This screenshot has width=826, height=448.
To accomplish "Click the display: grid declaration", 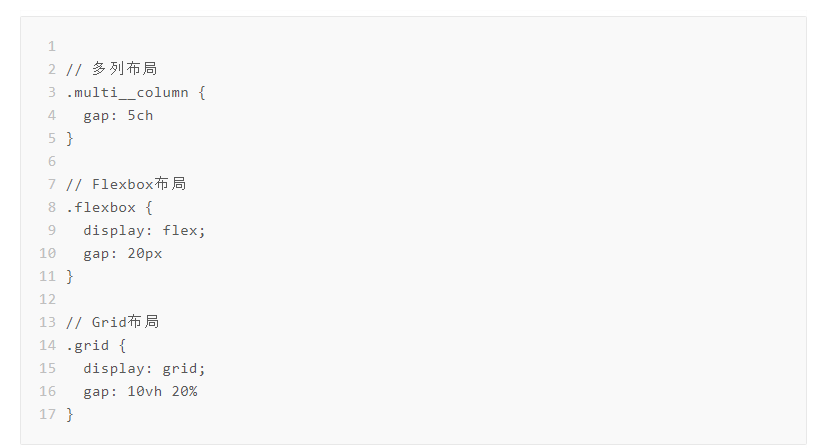I will [x=144, y=368].
